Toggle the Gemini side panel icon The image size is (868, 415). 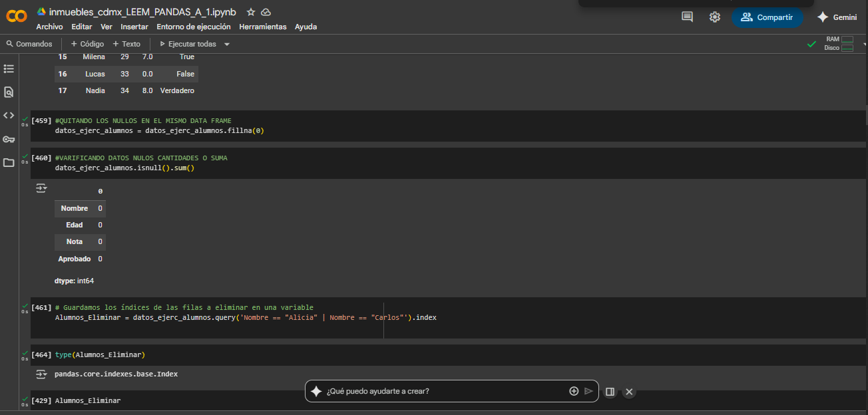point(610,392)
